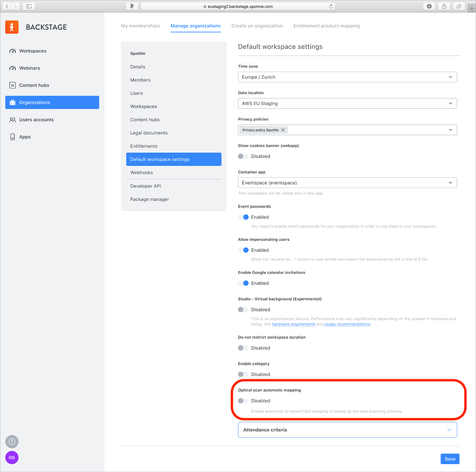Show all tabs overview icon

click(x=459, y=6)
